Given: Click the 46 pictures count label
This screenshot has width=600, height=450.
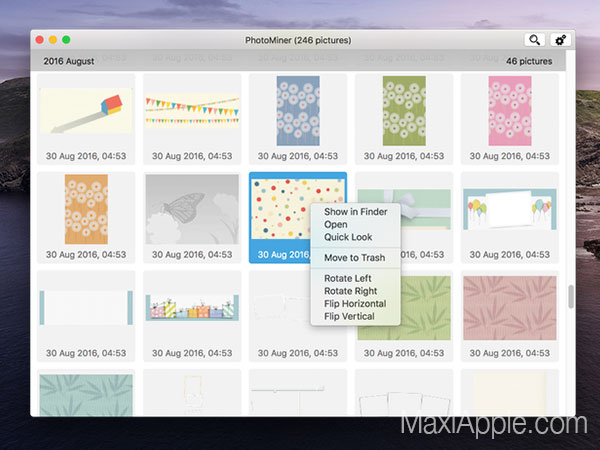Looking at the screenshot, I should 529,61.
